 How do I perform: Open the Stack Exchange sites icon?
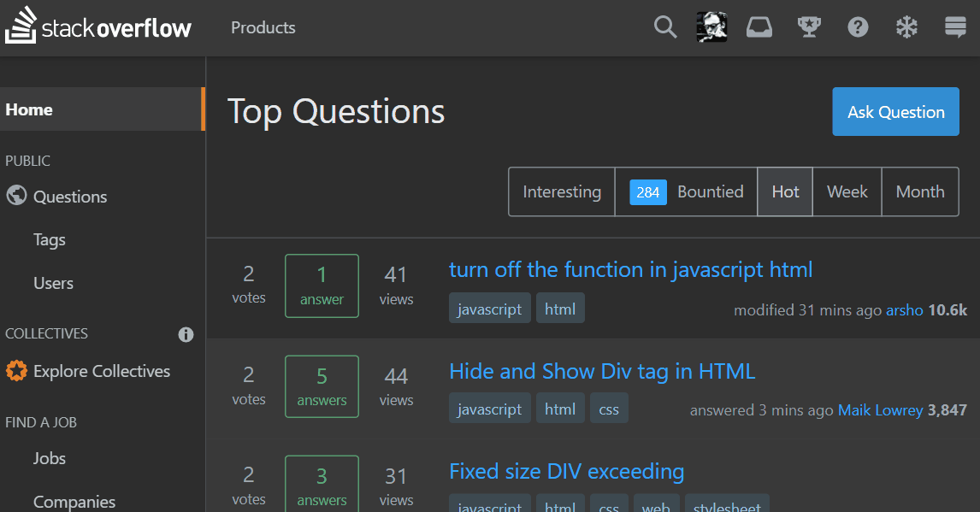click(955, 27)
